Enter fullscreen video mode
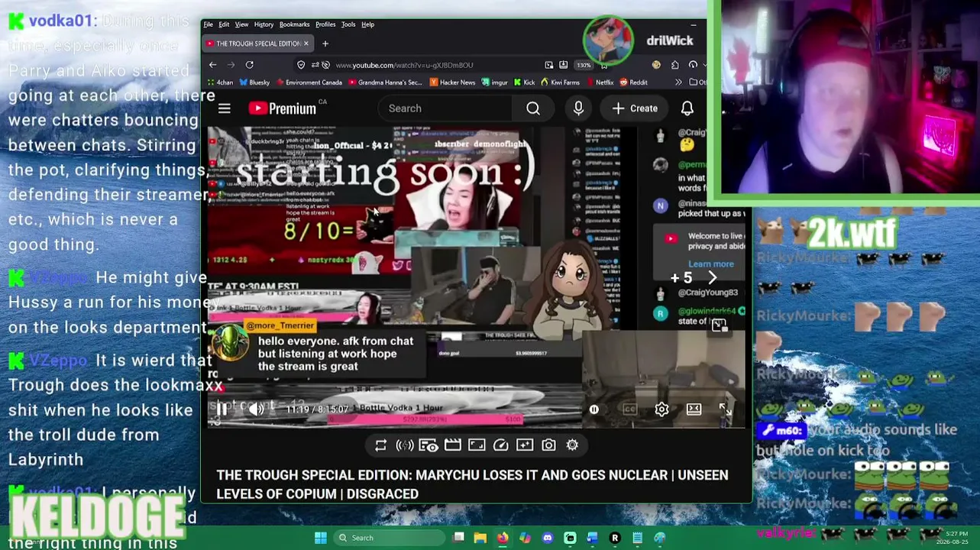 725,409
